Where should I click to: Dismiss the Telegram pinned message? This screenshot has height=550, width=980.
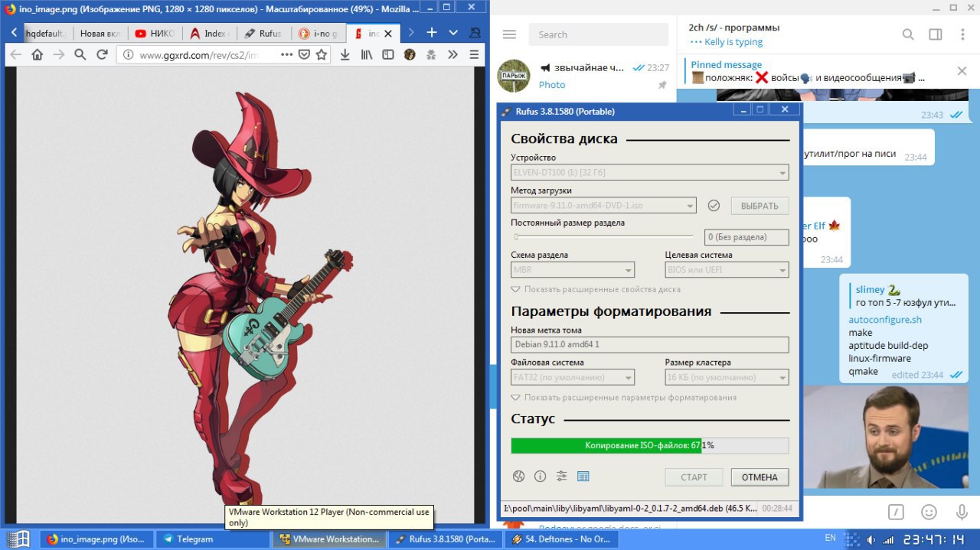(x=962, y=71)
